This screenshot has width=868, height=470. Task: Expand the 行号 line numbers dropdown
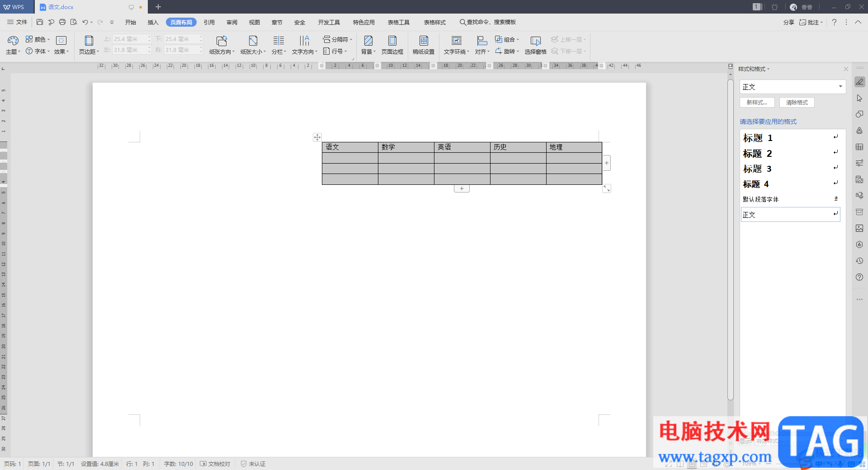345,52
